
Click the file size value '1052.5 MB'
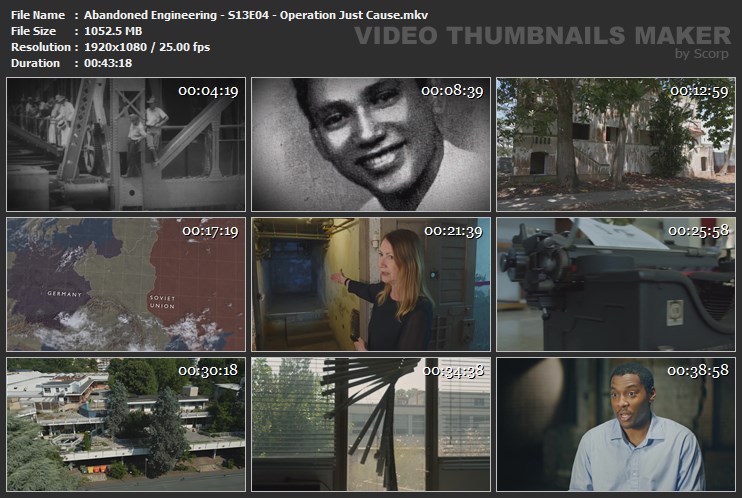[113, 31]
